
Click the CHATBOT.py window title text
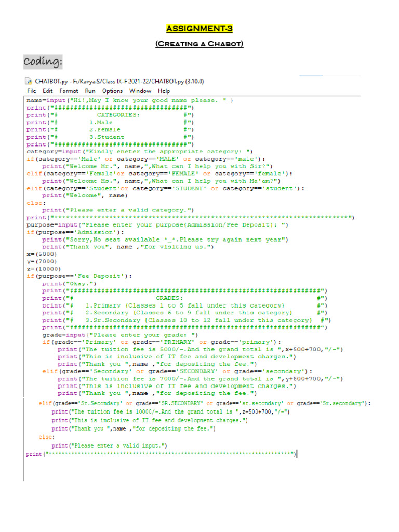point(119,81)
